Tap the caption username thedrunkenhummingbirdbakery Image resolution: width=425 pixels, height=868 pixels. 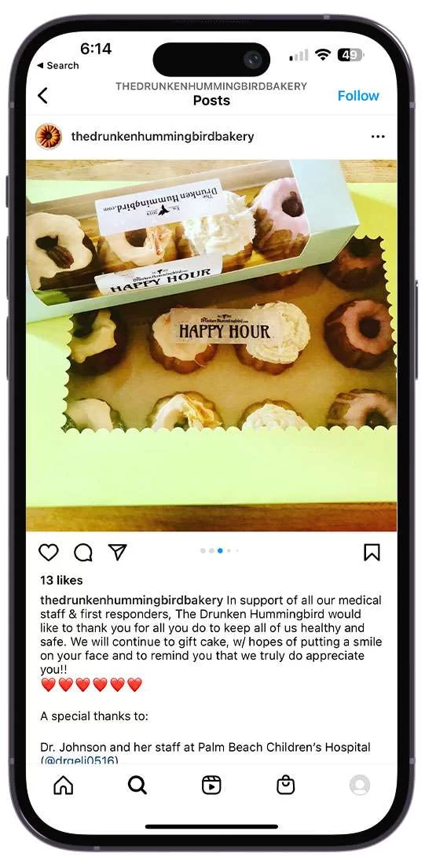[132, 600]
